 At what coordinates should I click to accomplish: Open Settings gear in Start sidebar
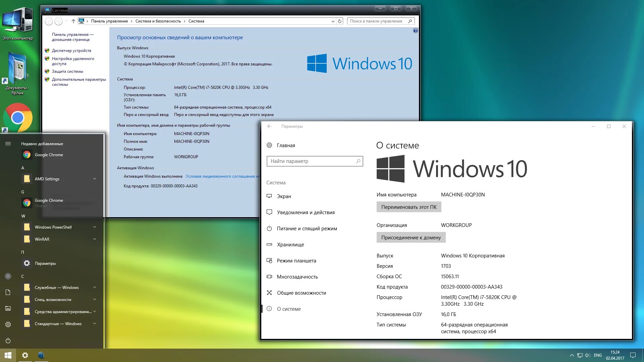[8, 324]
